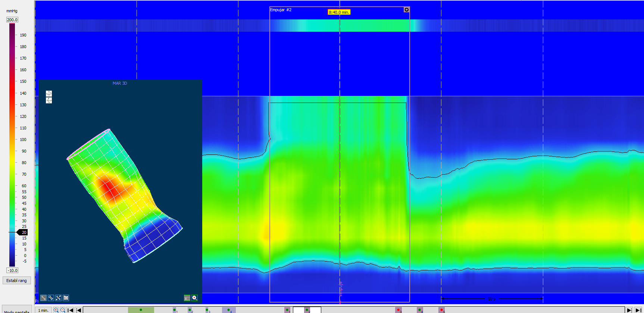Image resolution: width=644 pixels, height=313 pixels.
Task: Jump to the start of the recording
Action: pos(70,310)
